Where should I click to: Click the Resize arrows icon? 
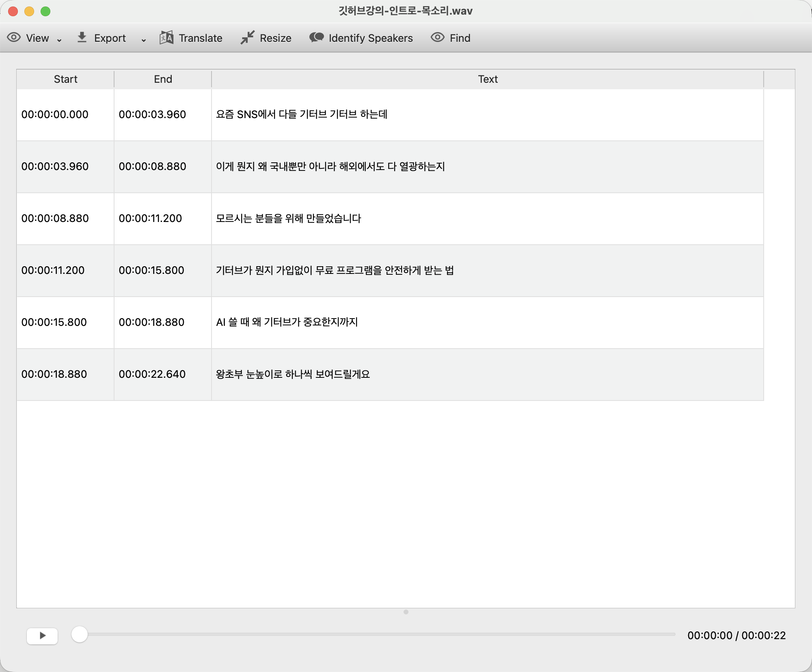(x=247, y=37)
